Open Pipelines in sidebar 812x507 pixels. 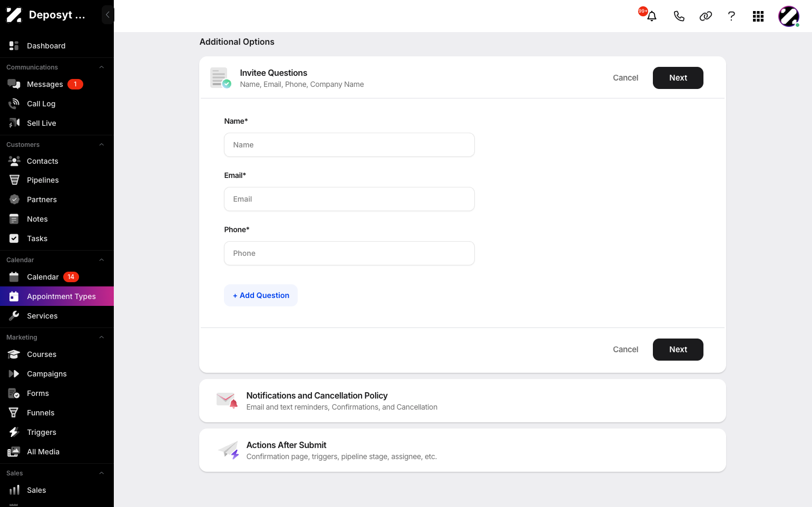57,180
